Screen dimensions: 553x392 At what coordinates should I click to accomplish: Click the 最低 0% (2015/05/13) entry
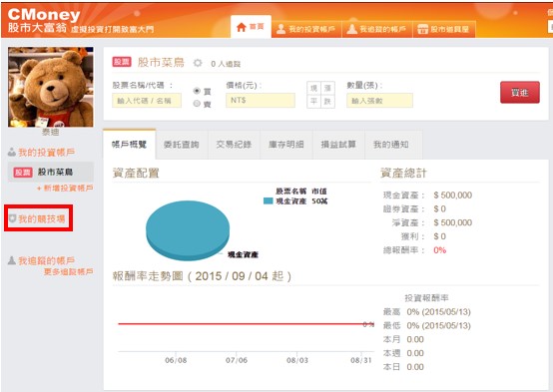[427, 325]
